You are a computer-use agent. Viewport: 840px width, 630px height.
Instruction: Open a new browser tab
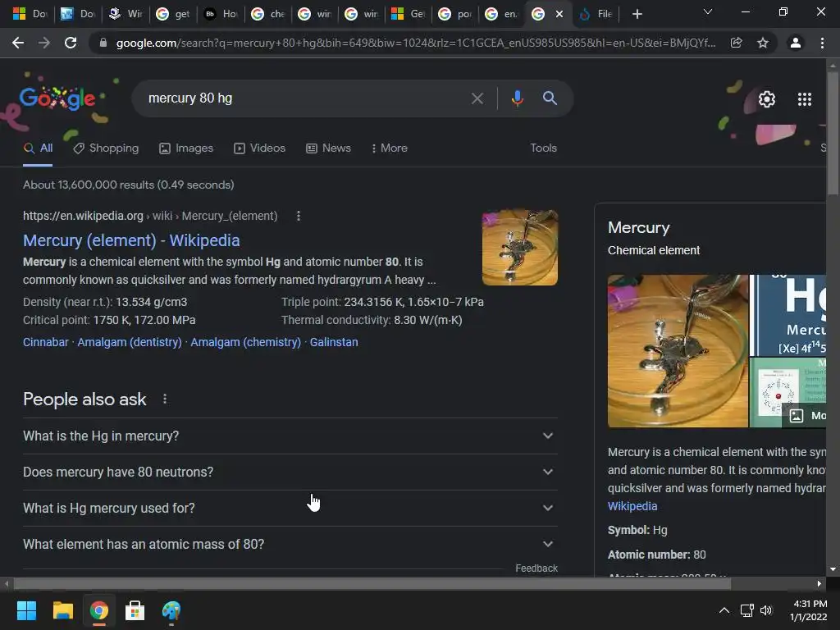[637, 15]
